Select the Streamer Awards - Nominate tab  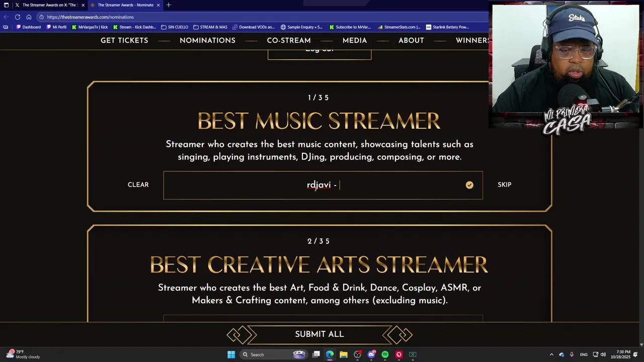click(124, 5)
